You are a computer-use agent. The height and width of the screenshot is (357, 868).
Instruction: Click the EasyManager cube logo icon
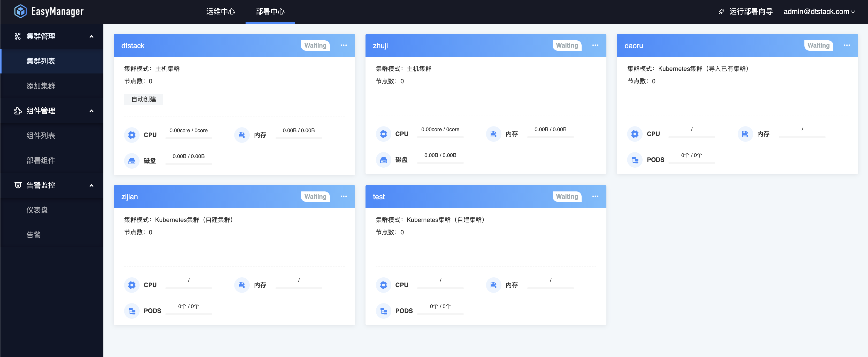(20, 11)
